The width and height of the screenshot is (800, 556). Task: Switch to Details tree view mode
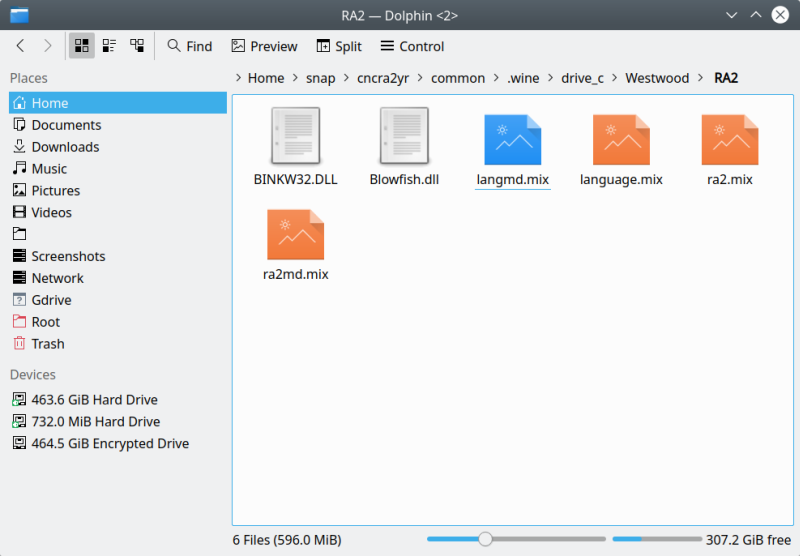click(x=137, y=46)
